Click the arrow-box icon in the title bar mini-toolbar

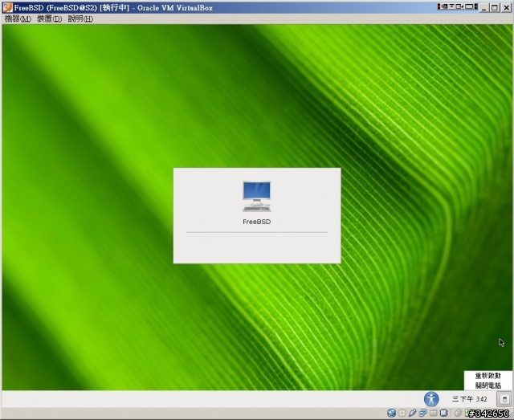point(459,6)
